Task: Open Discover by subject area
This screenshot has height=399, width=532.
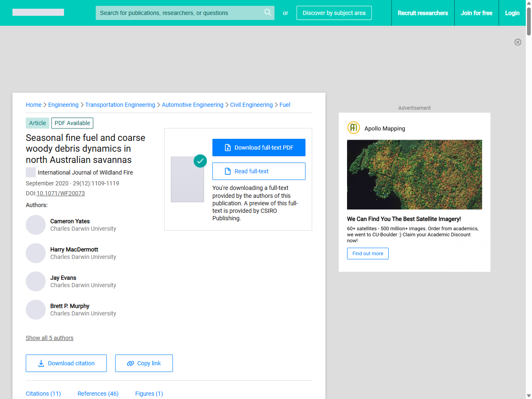Action: coord(334,13)
